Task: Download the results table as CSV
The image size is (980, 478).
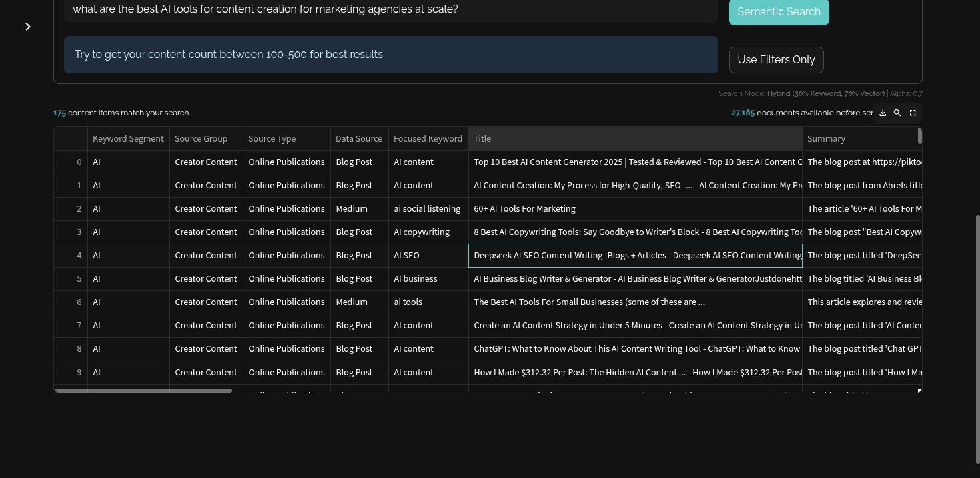Action: 883,113
